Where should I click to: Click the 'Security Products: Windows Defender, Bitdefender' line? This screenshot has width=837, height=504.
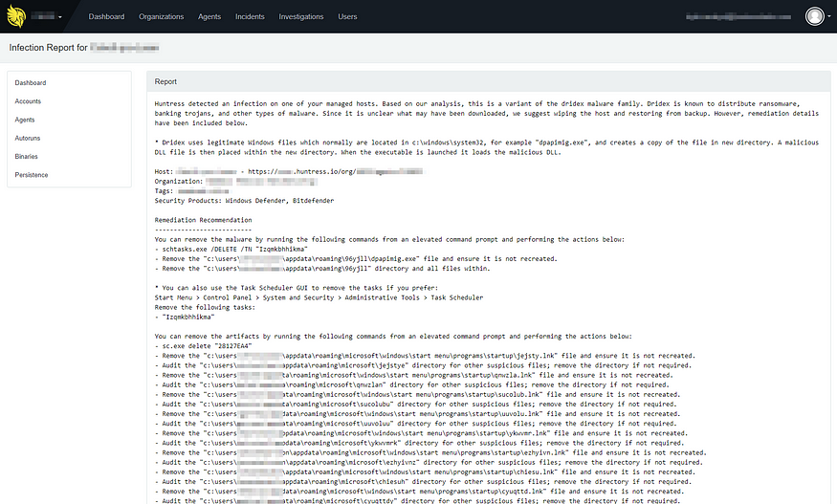point(244,201)
